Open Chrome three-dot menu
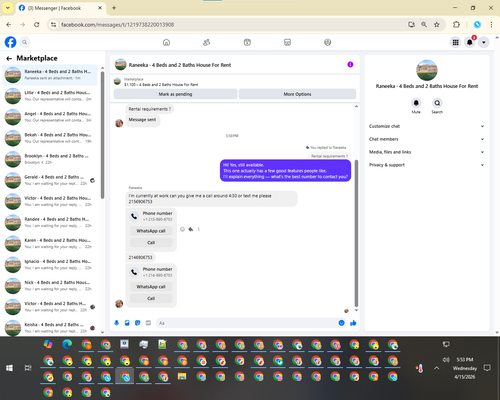Screen dimensions: 500x400 491,25
